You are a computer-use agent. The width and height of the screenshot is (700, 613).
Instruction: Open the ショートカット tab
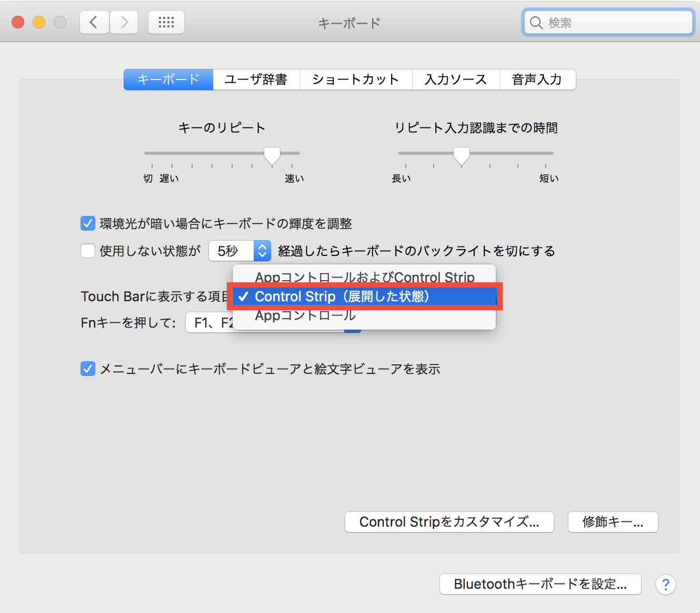[356, 80]
